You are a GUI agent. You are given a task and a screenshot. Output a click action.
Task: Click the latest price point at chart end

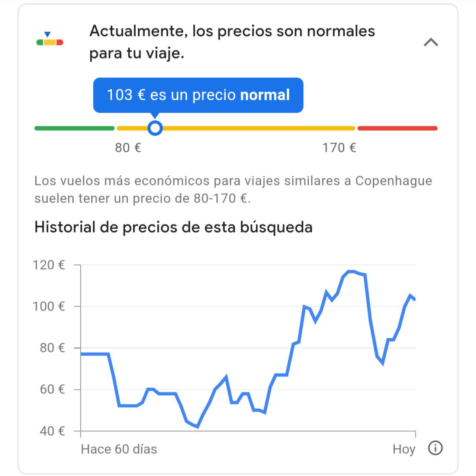[414, 299]
